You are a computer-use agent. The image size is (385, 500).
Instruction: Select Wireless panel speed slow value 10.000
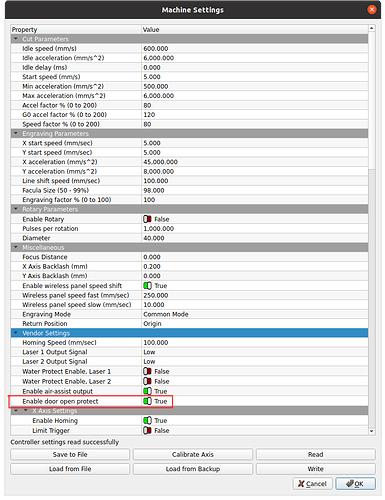[154, 305]
